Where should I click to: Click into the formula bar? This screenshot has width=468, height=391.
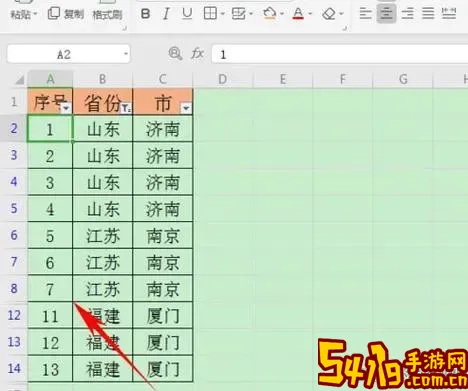tap(340, 54)
